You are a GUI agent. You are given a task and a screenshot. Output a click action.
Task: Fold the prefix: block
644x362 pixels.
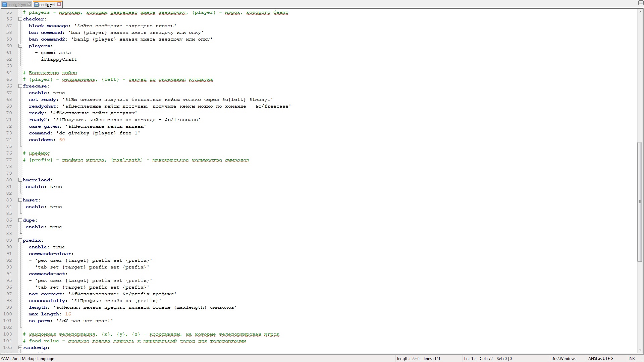[x=20, y=240]
